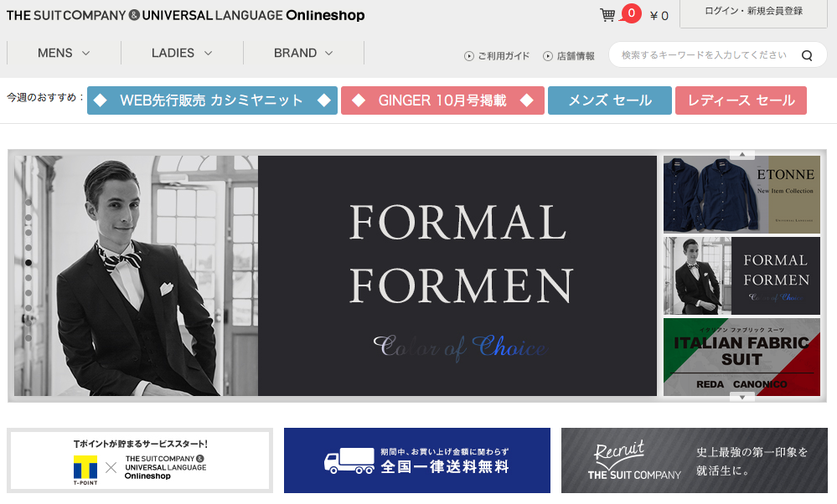The image size is (837, 504).
Task: Open the ご利用ガイド link
Action: (x=497, y=56)
